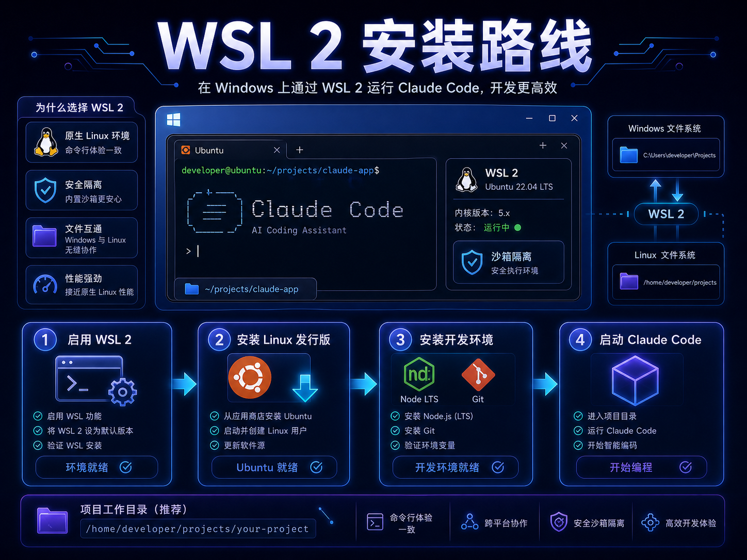Click the 环境就绪 button

click(x=96, y=467)
